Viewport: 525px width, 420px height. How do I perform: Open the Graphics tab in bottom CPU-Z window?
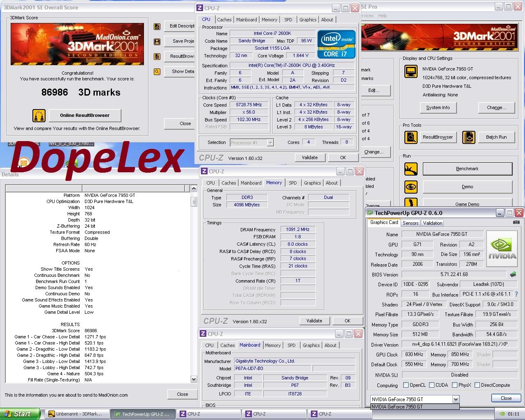[311, 345]
